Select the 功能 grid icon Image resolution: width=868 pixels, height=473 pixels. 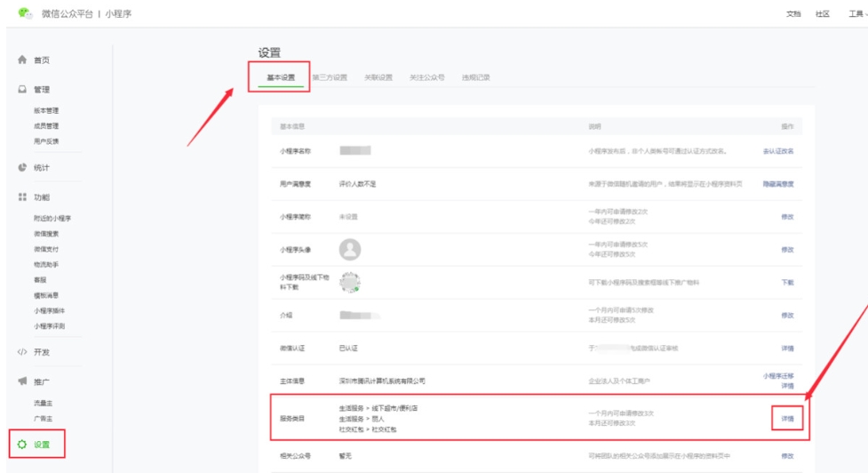pyautogui.click(x=22, y=197)
